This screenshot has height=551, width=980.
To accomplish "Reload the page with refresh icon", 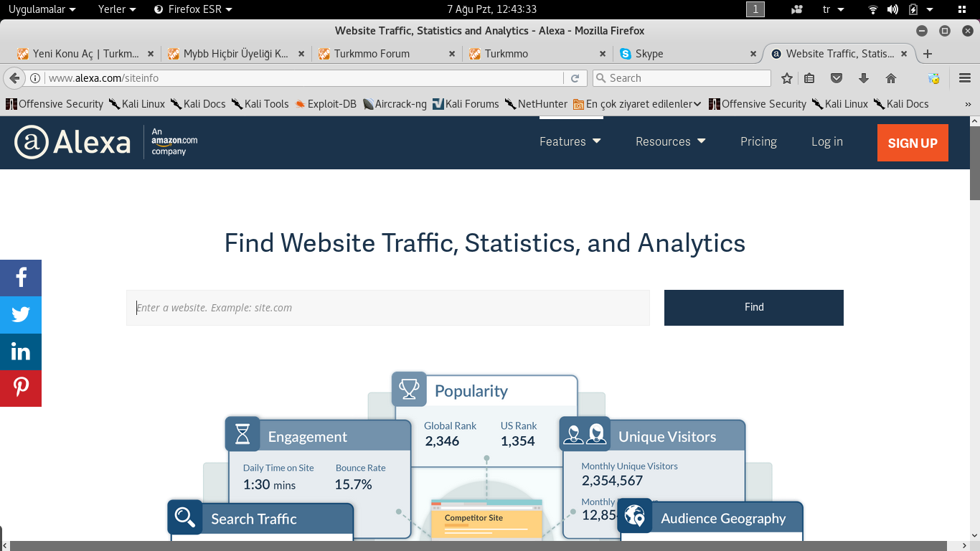I will 575,78.
